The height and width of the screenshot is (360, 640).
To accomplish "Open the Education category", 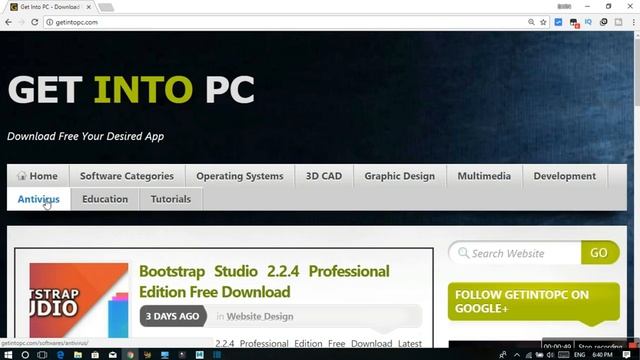I will (x=105, y=199).
